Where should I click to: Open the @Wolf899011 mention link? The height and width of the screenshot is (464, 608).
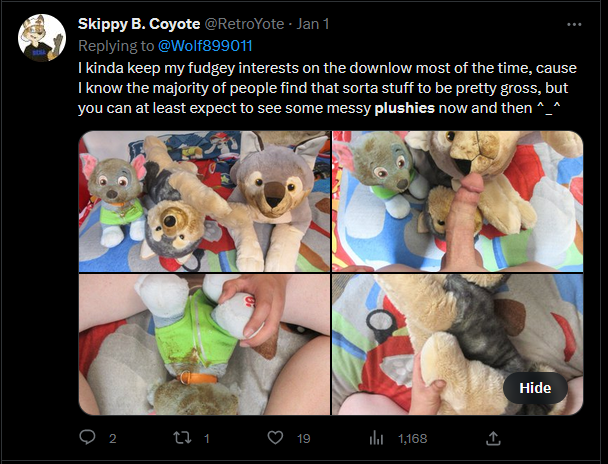click(205, 46)
